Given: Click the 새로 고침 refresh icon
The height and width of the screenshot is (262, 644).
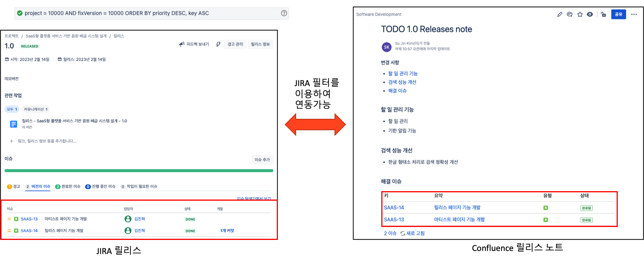Looking at the screenshot, I should coord(403,233).
